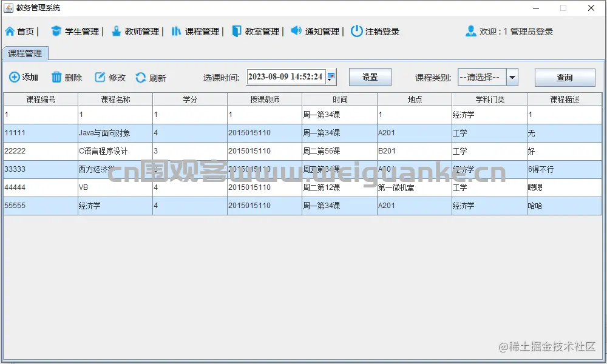
Task: Click the 好 description cell for C course
Action: pos(565,151)
